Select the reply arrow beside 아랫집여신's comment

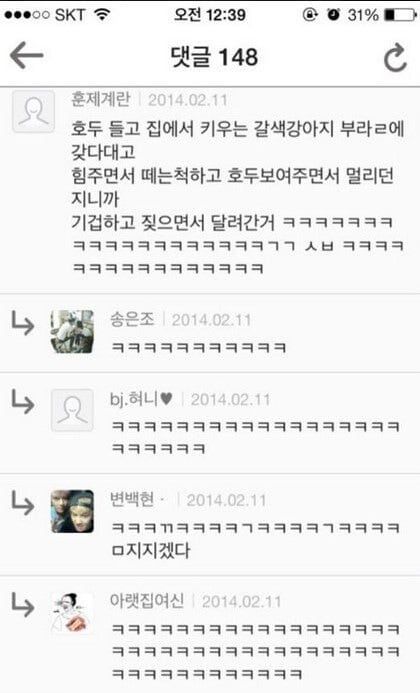23,604
